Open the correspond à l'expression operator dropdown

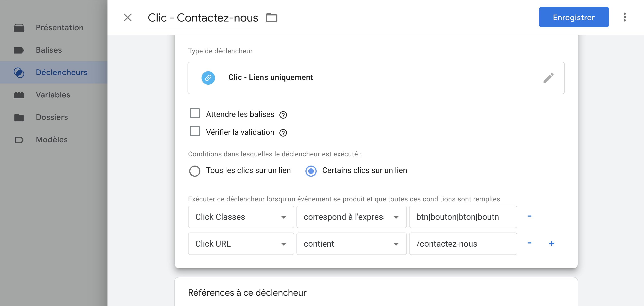pyautogui.click(x=351, y=217)
